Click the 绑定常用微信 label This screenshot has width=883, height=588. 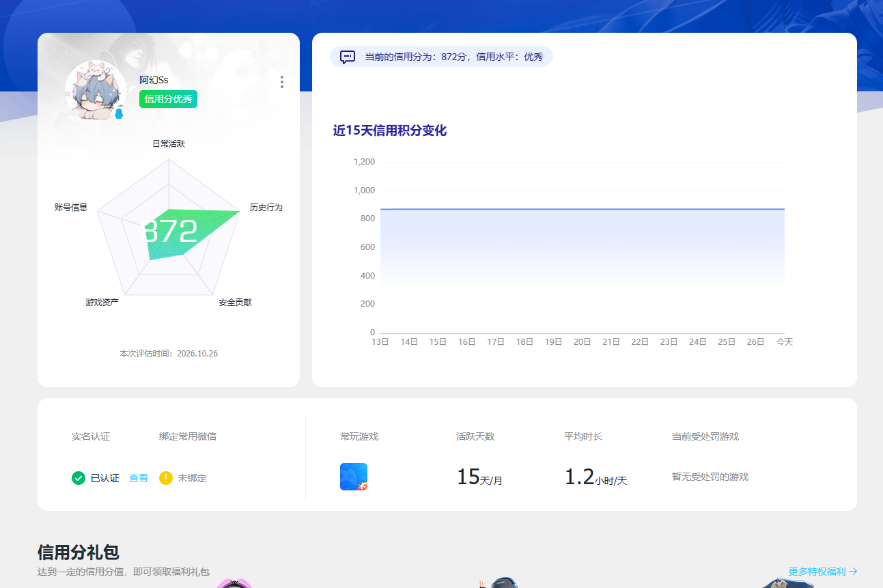click(x=188, y=436)
